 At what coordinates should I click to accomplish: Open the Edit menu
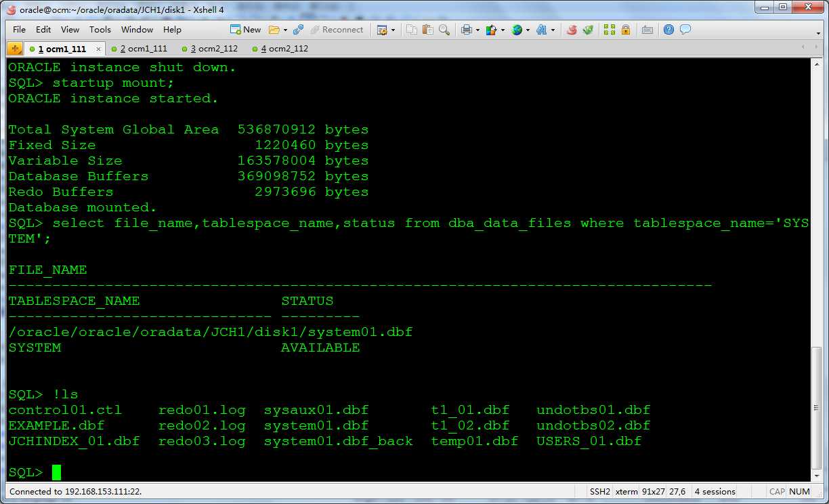tap(43, 30)
